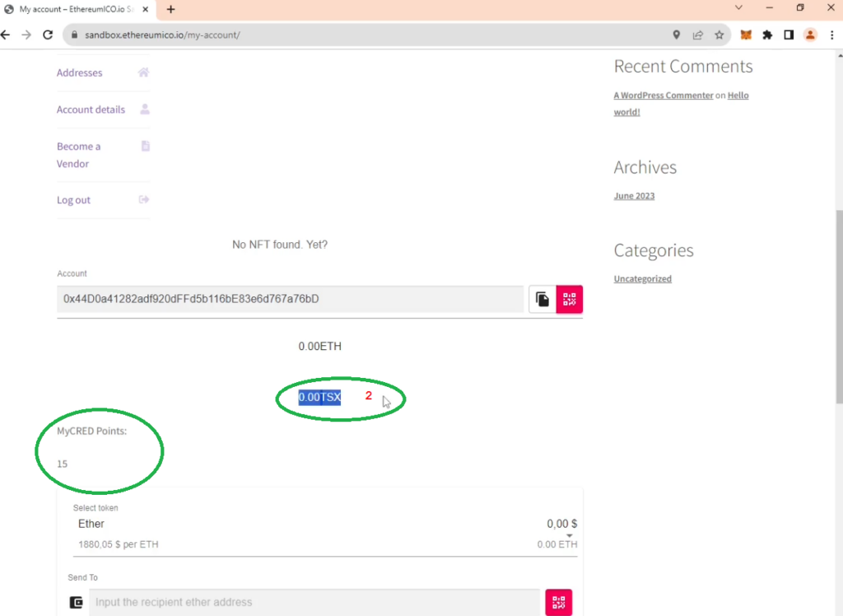
Task: Scan QR code for recipient address
Action: tap(558, 602)
